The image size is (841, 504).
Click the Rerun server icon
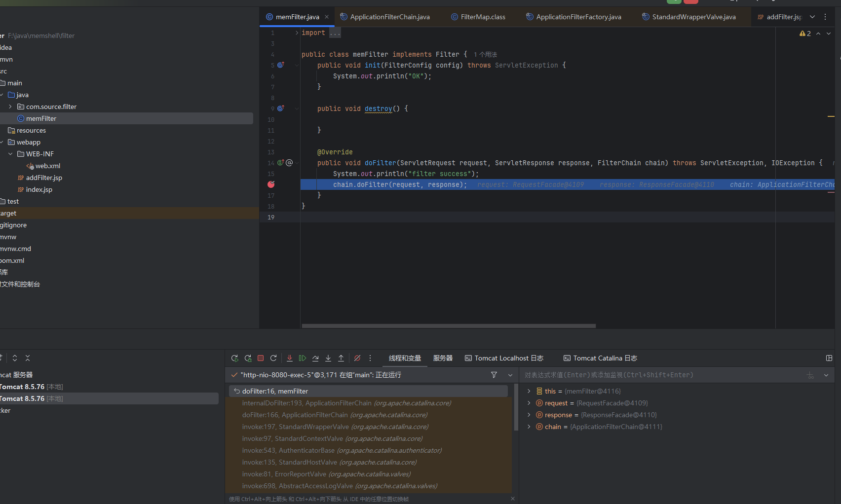pos(235,358)
